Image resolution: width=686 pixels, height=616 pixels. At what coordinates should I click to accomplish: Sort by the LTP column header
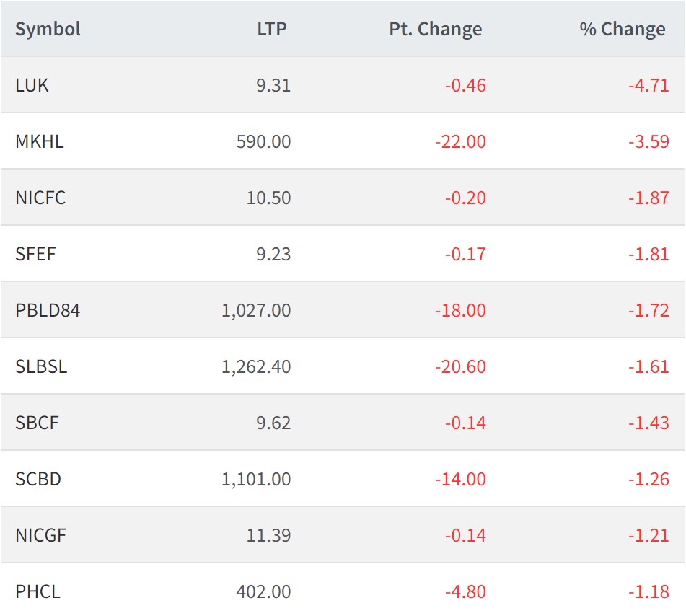tap(271, 30)
